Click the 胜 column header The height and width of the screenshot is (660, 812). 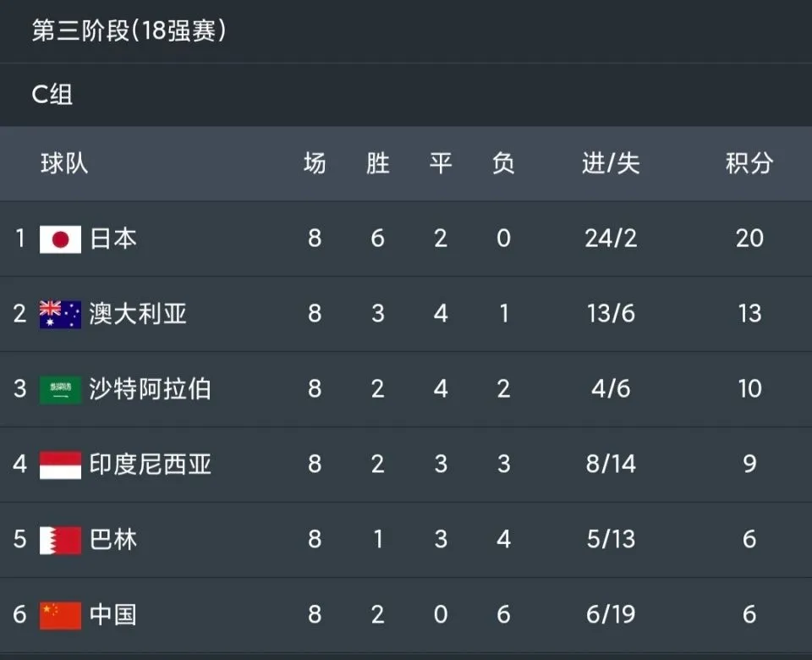click(377, 163)
